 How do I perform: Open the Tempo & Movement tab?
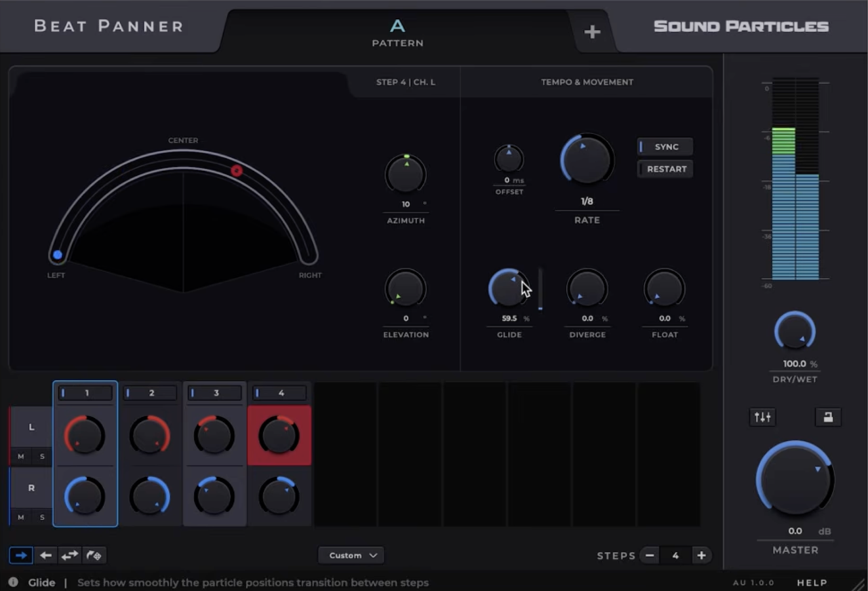point(587,82)
